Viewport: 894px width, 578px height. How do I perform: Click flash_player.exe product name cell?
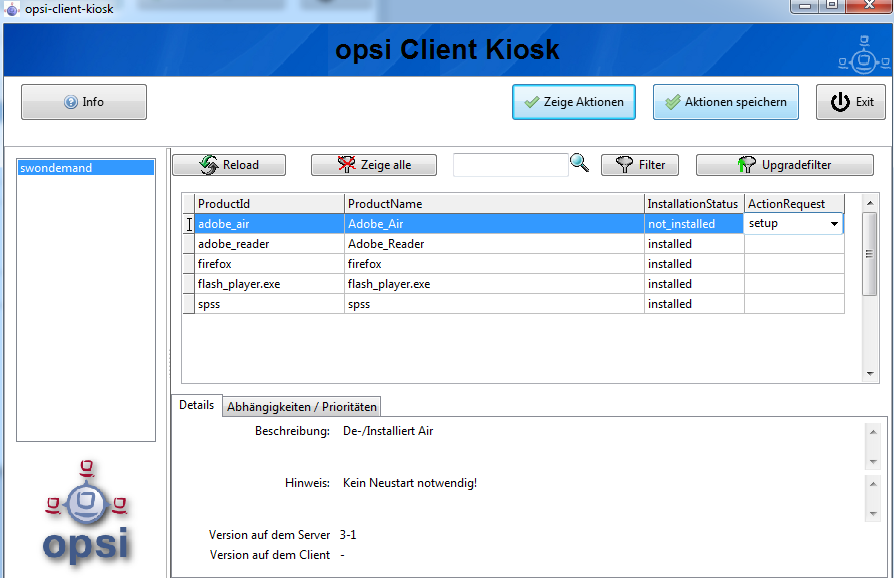(494, 284)
